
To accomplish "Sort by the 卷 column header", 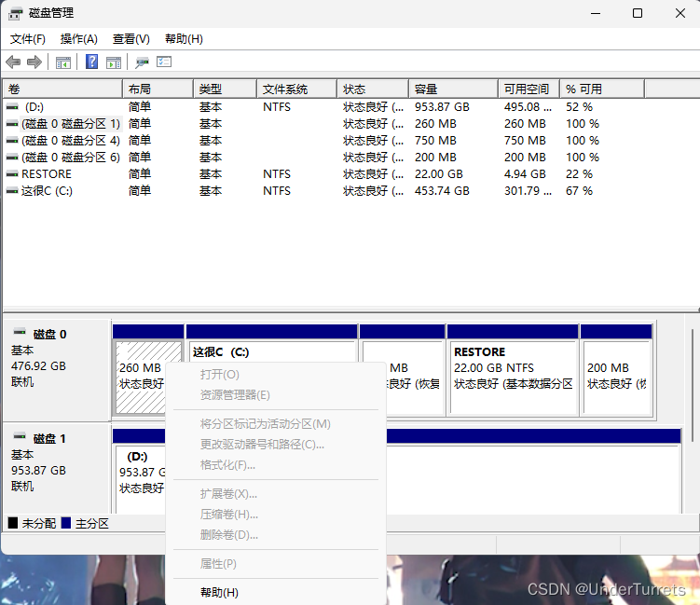I will (x=62, y=89).
